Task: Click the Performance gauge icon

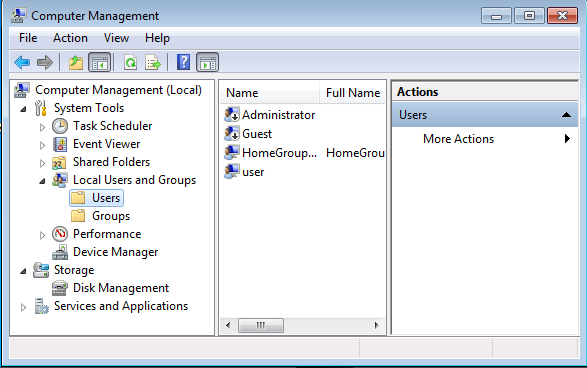Action: 60,234
